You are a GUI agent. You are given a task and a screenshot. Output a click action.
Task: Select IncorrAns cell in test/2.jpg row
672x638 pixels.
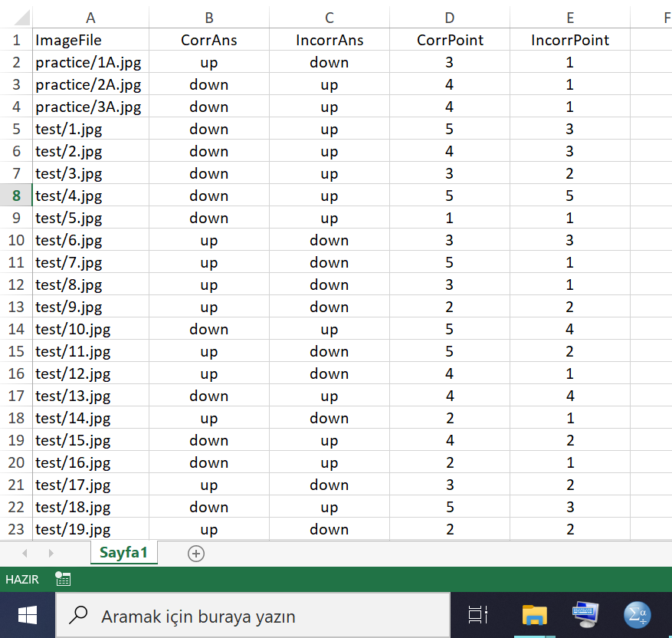click(329, 151)
